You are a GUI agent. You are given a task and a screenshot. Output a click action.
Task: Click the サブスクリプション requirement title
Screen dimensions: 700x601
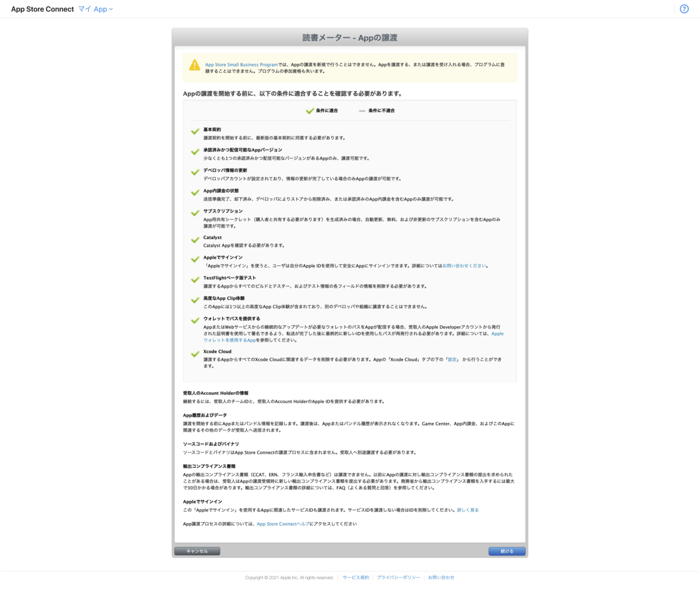click(x=223, y=211)
